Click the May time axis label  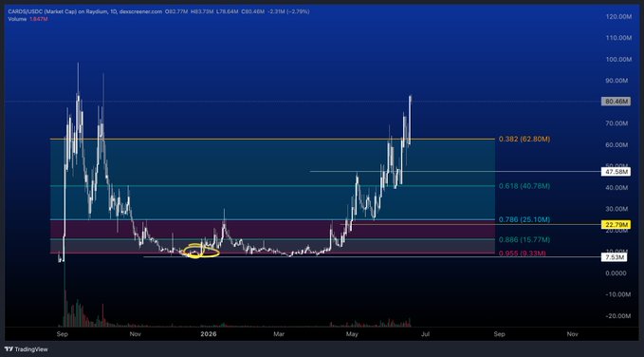click(352, 334)
